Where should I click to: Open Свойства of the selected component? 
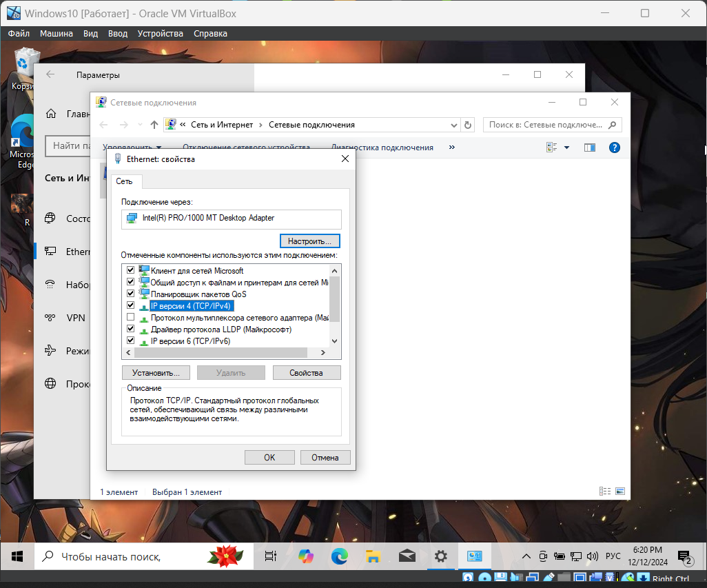point(306,373)
